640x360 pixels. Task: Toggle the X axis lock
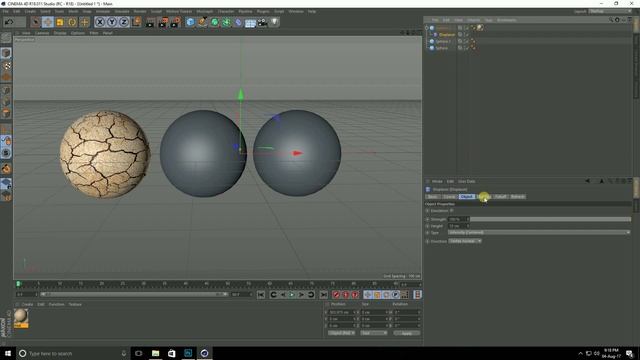click(x=100, y=22)
